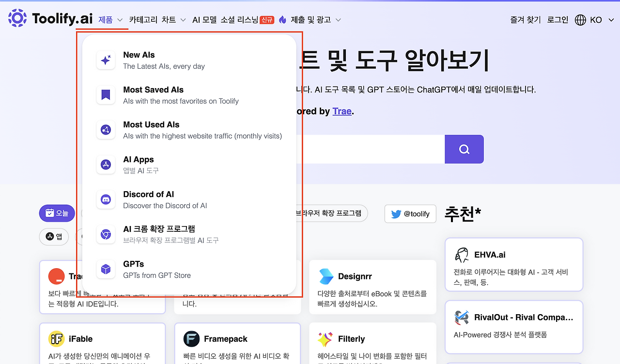Select the AI 크롬 확장 프로그램 Chrome icon
Screen dimensions: 620x364
(106, 234)
